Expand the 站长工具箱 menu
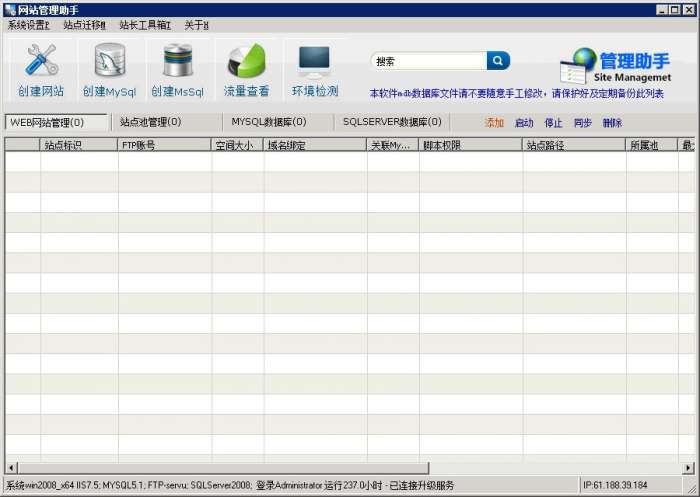700x497 pixels. (x=145, y=24)
